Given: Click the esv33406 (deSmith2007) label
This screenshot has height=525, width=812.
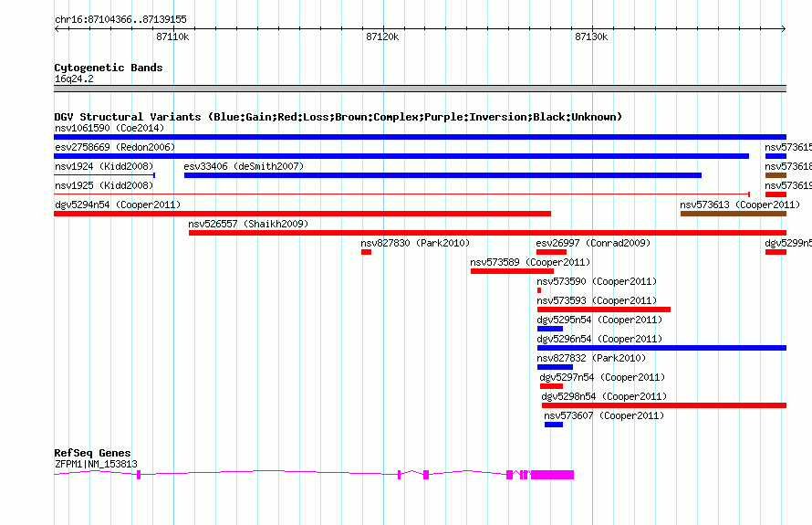Looking at the screenshot, I should coord(244,166).
